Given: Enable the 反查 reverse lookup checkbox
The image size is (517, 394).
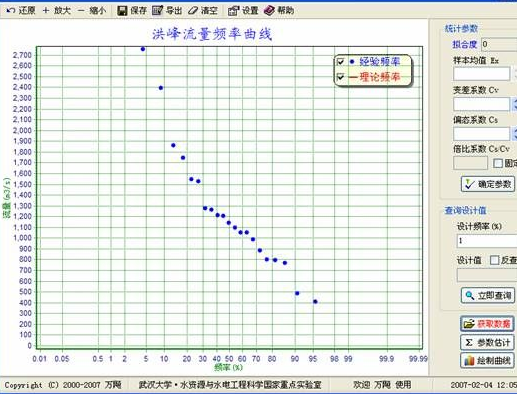Looking at the screenshot, I should [494, 260].
